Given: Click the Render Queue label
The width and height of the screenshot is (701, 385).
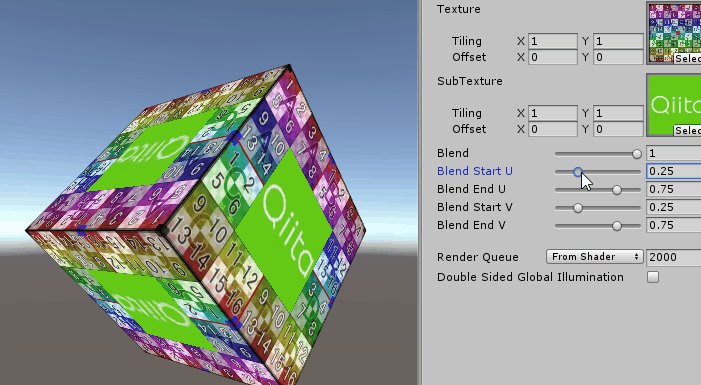Looking at the screenshot, I should click(477, 257).
